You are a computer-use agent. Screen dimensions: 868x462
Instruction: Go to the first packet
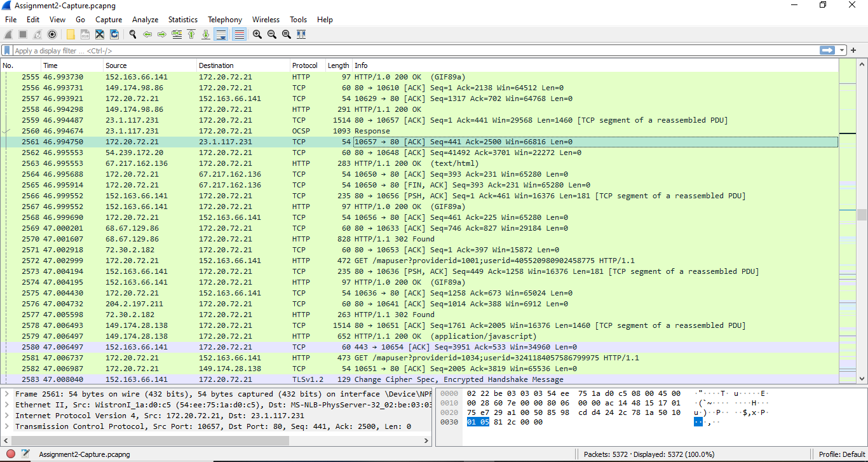[x=191, y=34]
